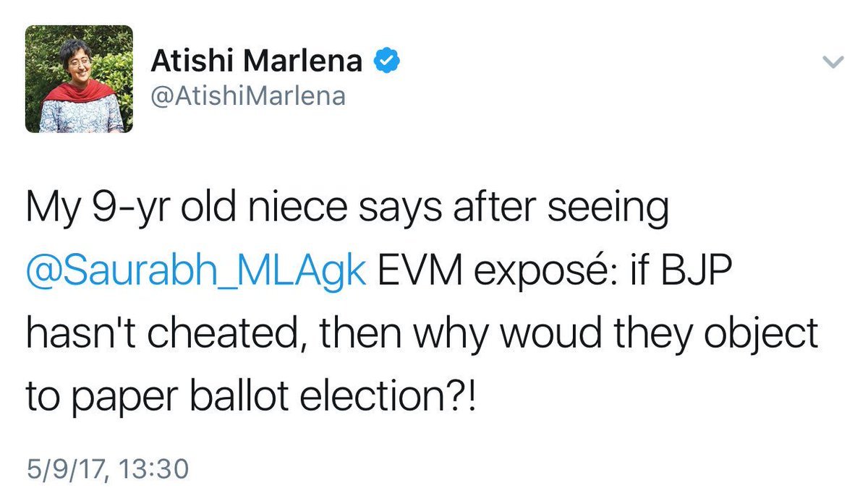Click the display name Atishi Marlena
868x488 pixels.
click(256, 63)
